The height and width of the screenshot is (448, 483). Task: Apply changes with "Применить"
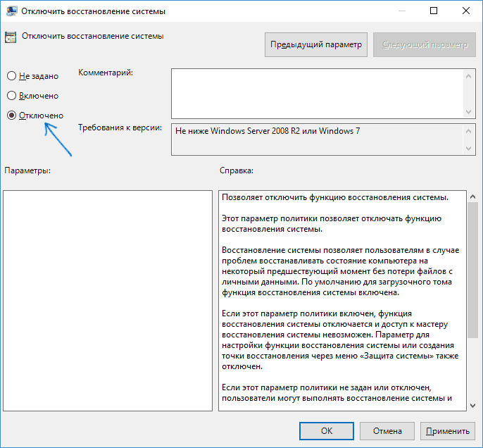(447, 431)
